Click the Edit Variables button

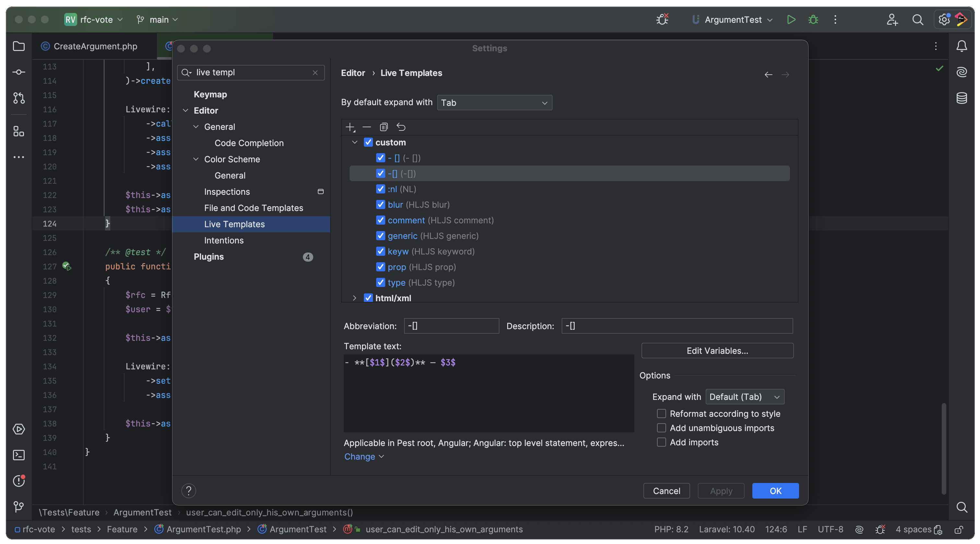[x=717, y=351]
